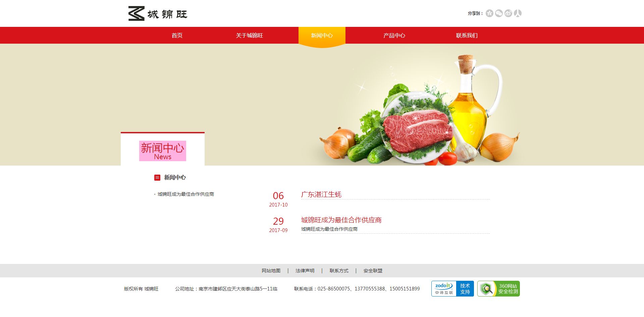Click the red 新闻中心 list icon
644x317 pixels.
tap(157, 178)
